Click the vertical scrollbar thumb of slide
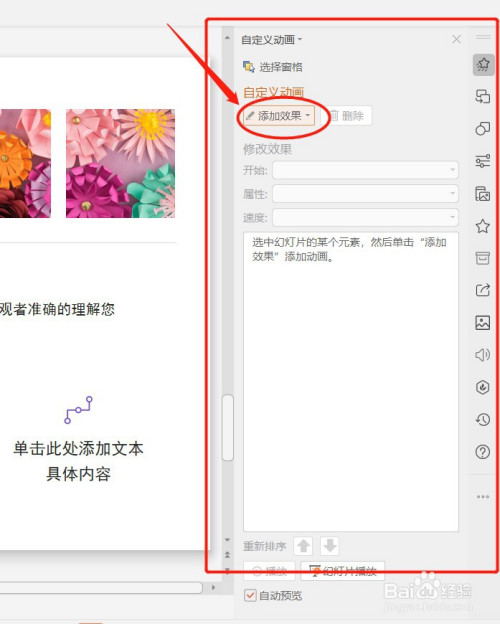 click(x=228, y=427)
